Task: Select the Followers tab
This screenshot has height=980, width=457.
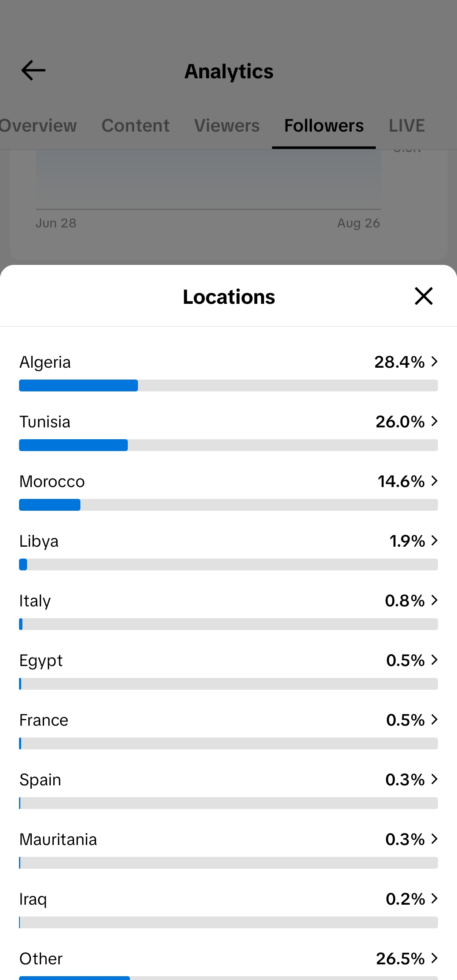Action: point(324,126)
